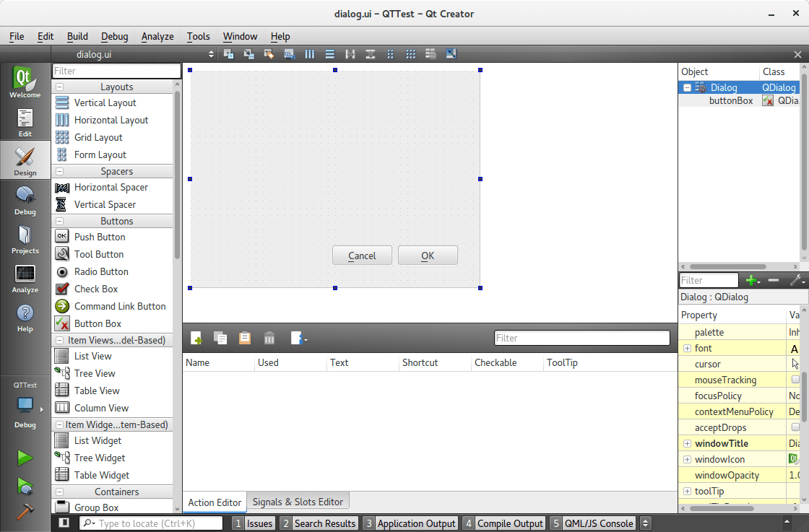Select Design mode in sidebar
Screen dimensions: 809x532
coord(25,160)
